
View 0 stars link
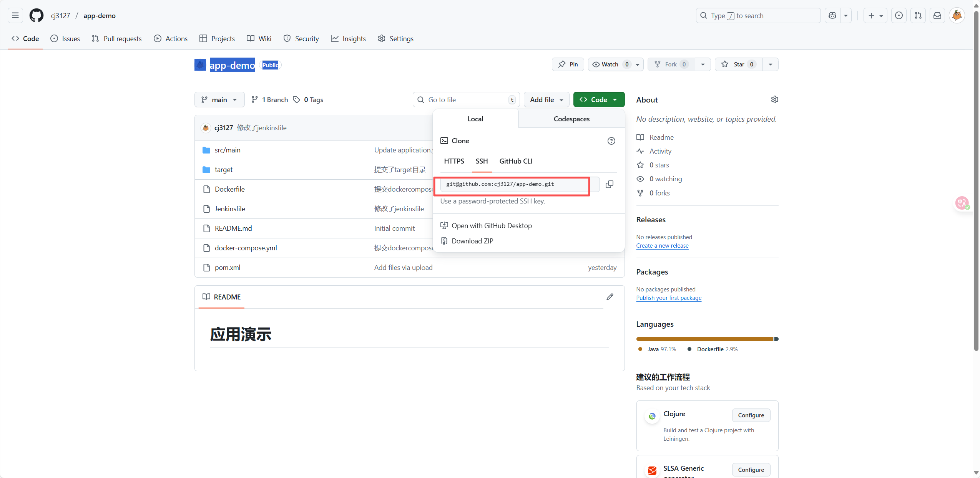click(x=653, y=165)
